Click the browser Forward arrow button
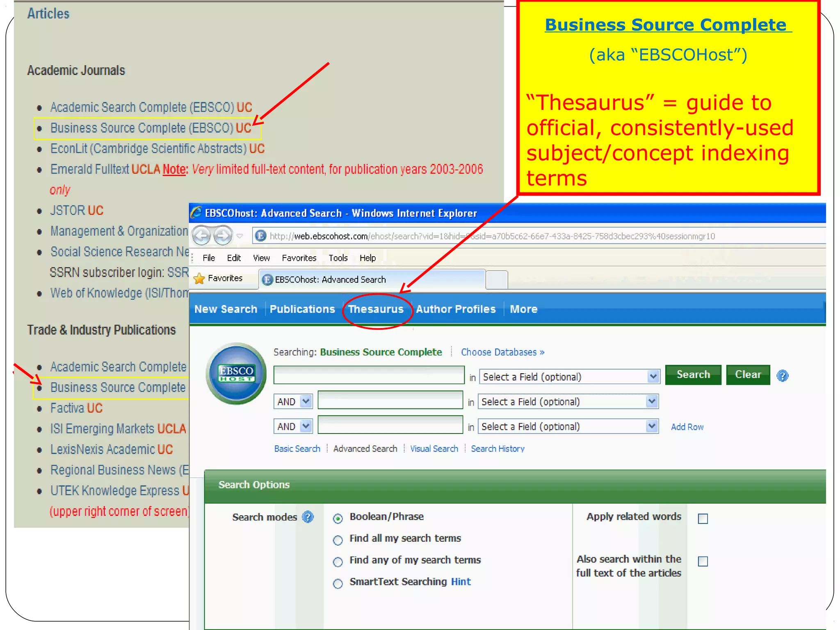This screenshot has width=840, height=630. click(223, 236)
